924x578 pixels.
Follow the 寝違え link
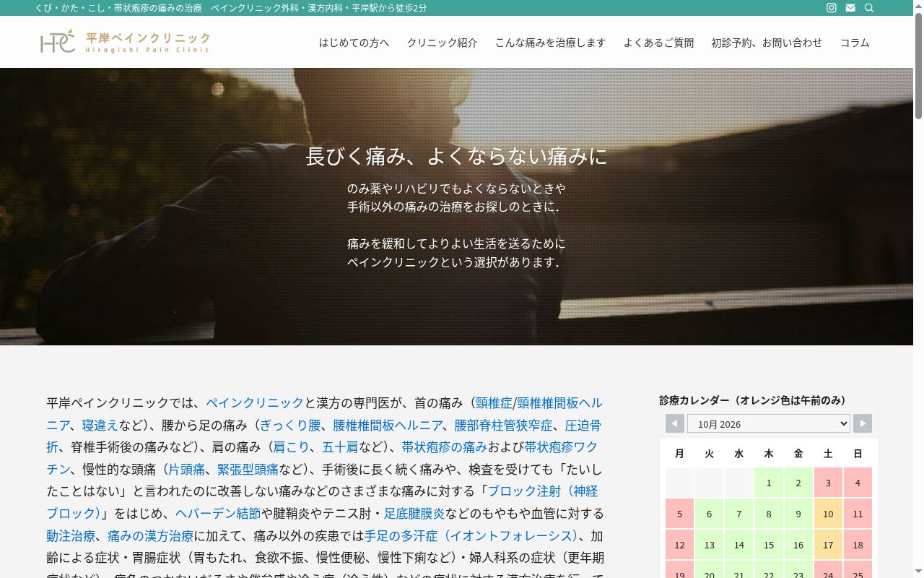coord(100,425)
